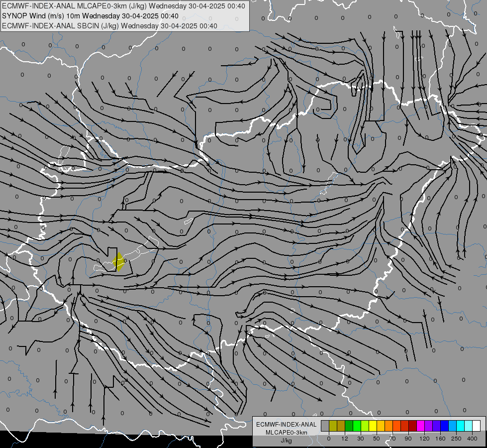Viewport: 487px width, 448px height.
Task: Select the gray swatch in the legend
Action: tap(325, 426)
